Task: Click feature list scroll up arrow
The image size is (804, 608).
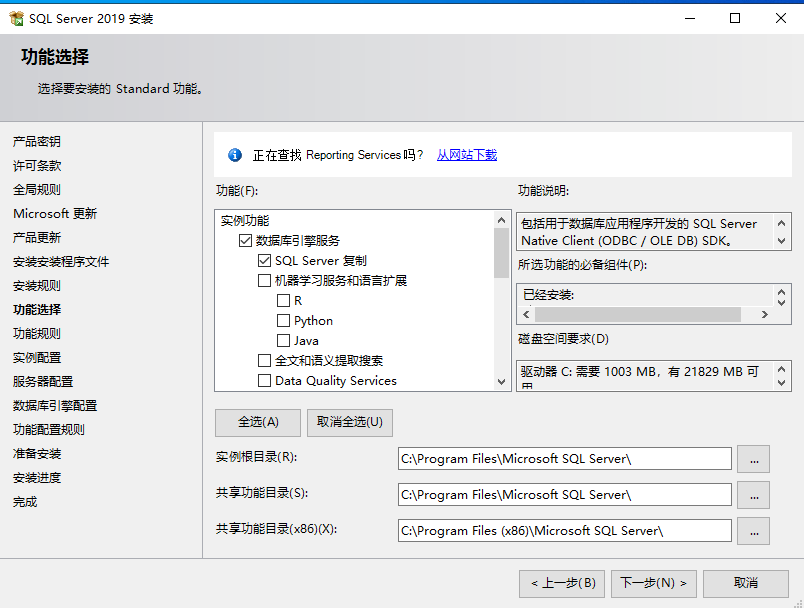Action: [501, 220]
